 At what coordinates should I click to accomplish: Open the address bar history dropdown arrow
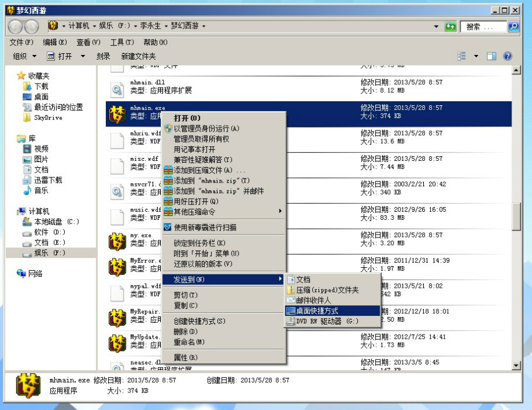[x=436, y=26]
